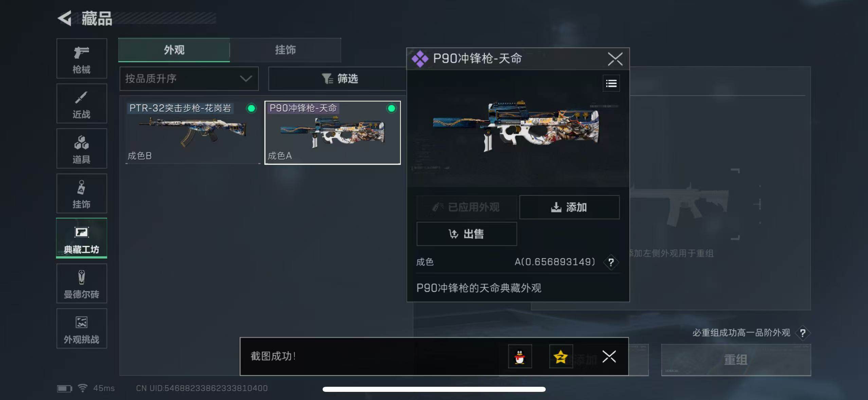Open the 枪械 firearms category
This screenshot has height=400, width=868.
[x=82, y=58]
